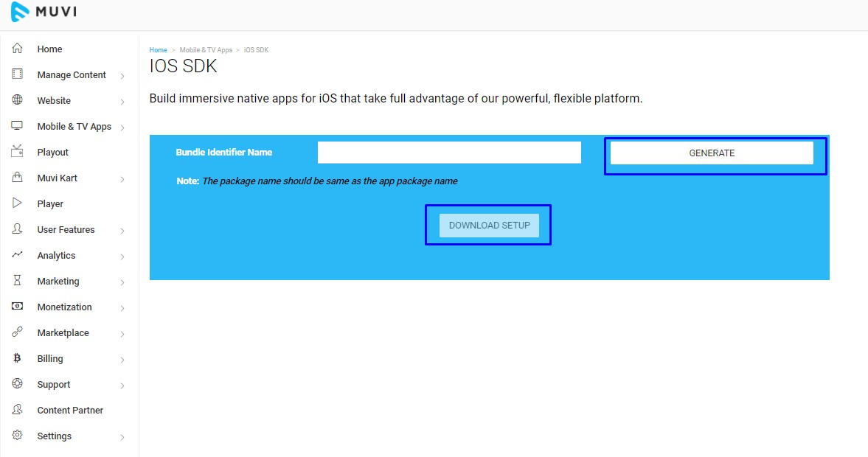Expand the Support chevron
868x457 pixels.
tap(122, 386)
